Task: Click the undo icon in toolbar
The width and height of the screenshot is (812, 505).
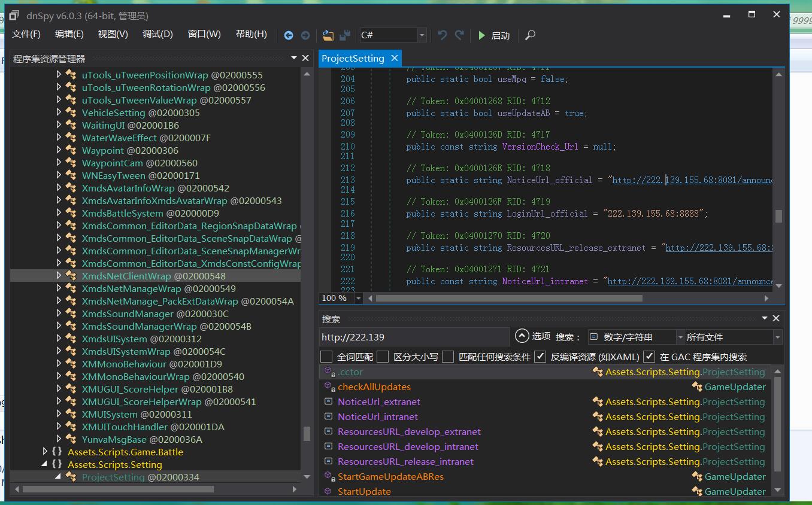Action: 443,35
